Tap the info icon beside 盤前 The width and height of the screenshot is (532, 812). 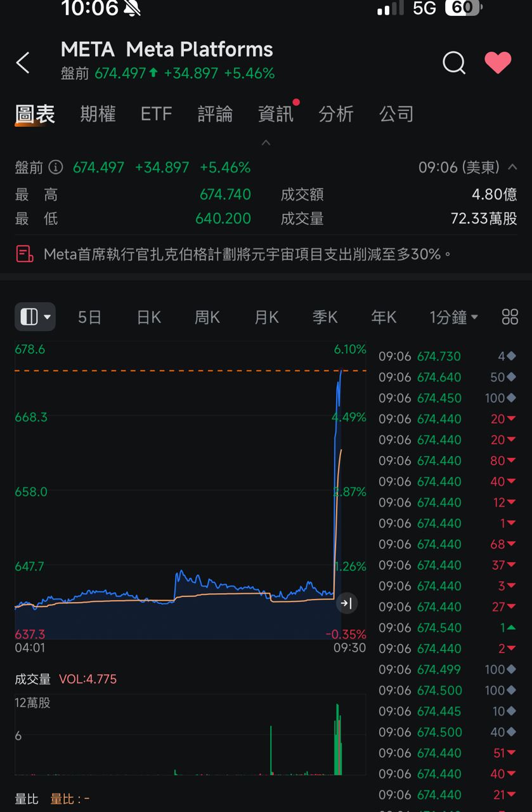(x=56, y=167)
